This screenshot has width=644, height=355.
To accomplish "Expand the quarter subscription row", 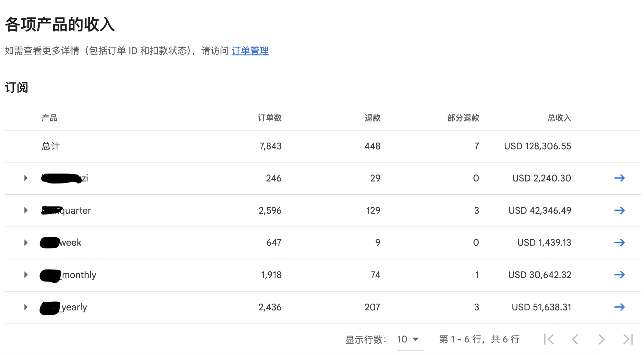I will point(25,210).
